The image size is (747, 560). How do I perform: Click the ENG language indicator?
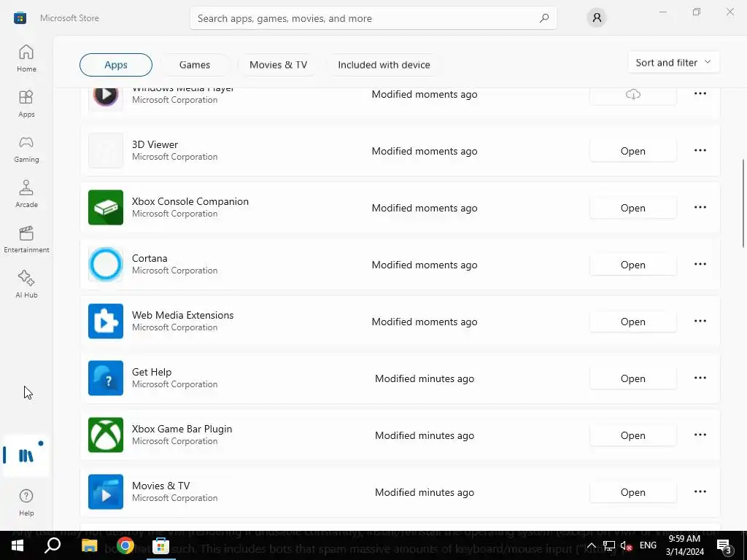[x=648, y=545]
